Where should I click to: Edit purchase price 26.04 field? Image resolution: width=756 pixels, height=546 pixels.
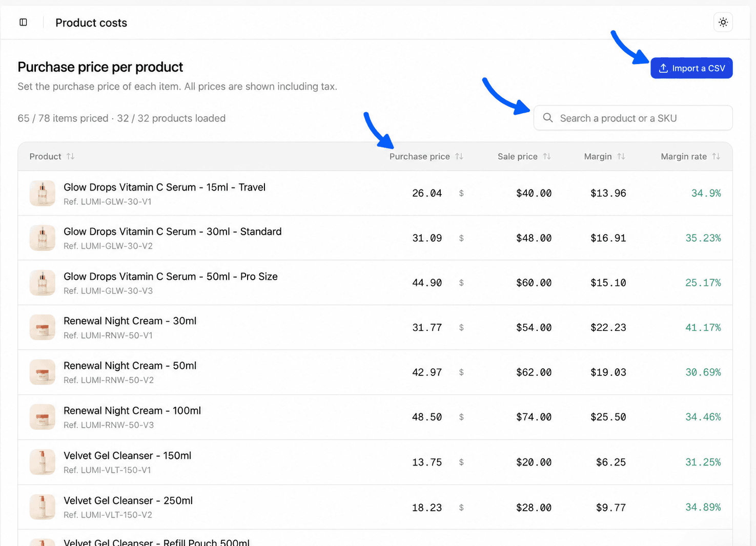pos(427,193)
